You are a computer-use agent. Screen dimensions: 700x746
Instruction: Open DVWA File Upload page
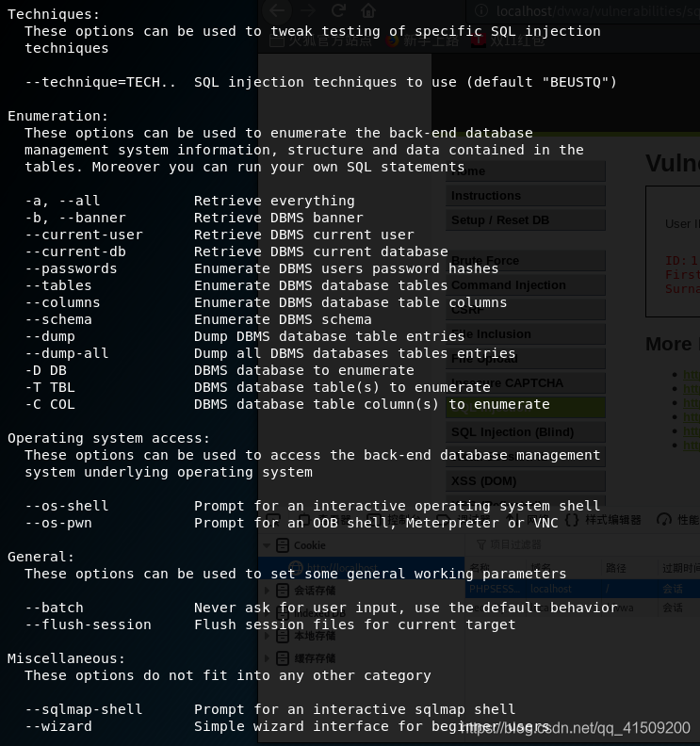[526, 359]
